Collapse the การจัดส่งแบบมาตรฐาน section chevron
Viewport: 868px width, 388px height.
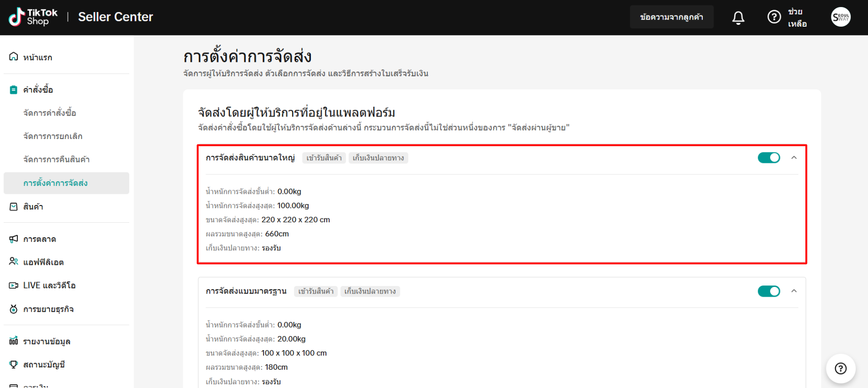(x=794, y=291)
